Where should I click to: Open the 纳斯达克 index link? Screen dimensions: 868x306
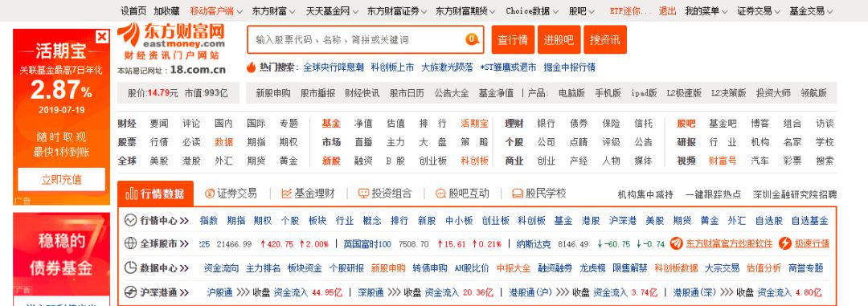click(x=533, y=244)
